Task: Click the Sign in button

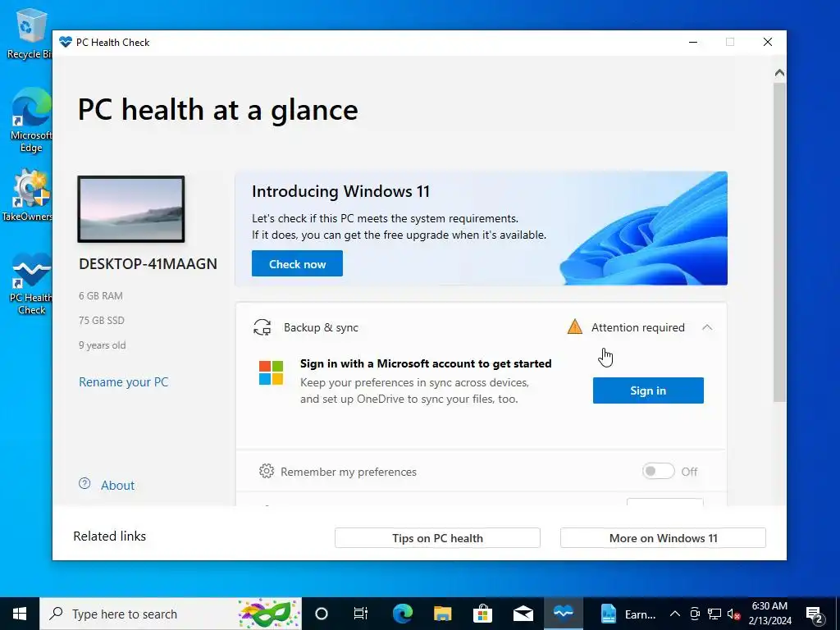Action: pyautogui.click(x=648, y=390)
